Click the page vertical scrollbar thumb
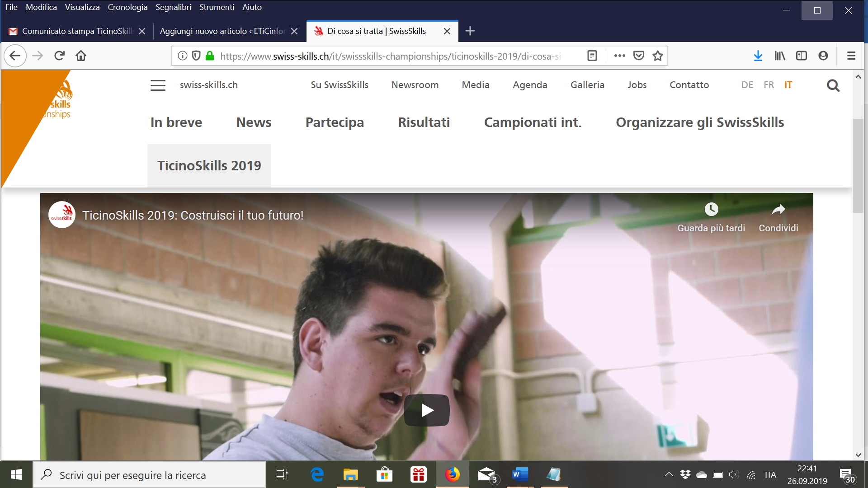868x488 pixels. pyautogui.click(x=858, y=165)
